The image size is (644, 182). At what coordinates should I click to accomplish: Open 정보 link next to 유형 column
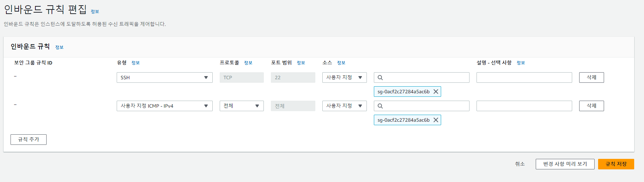tap(136, 63)
